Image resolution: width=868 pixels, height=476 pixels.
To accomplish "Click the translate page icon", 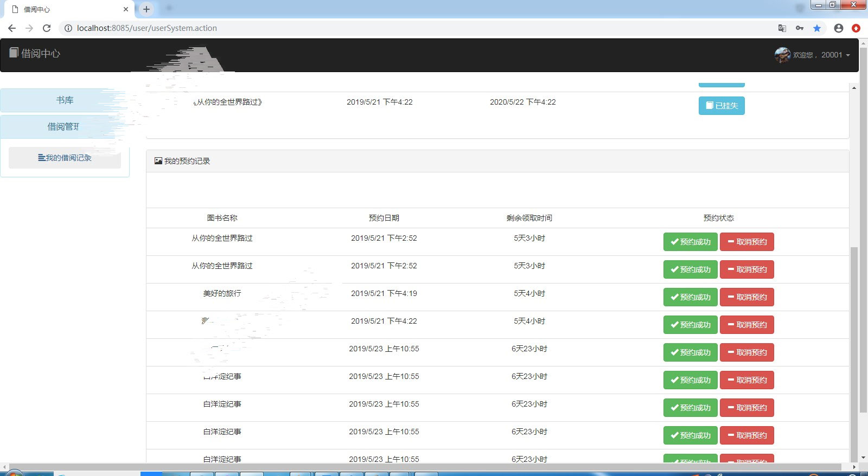I will click(782, 28).
